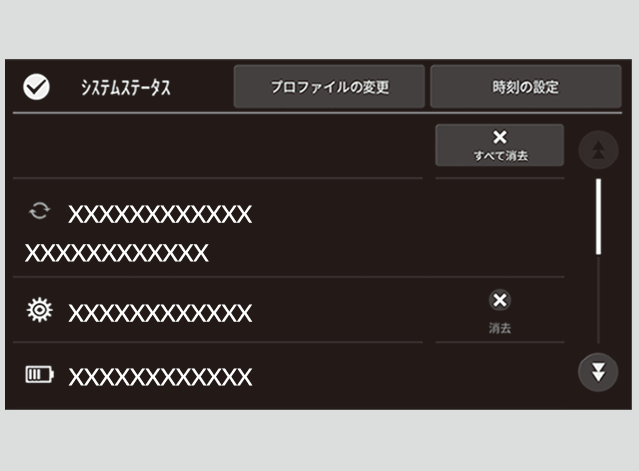Select the battery level status icon

(40, 374)
